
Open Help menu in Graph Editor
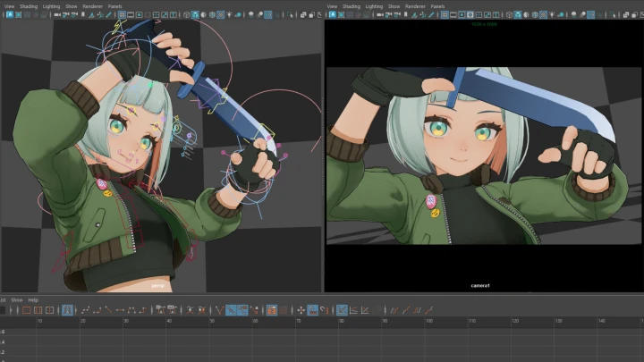click(x=33, y=300)
